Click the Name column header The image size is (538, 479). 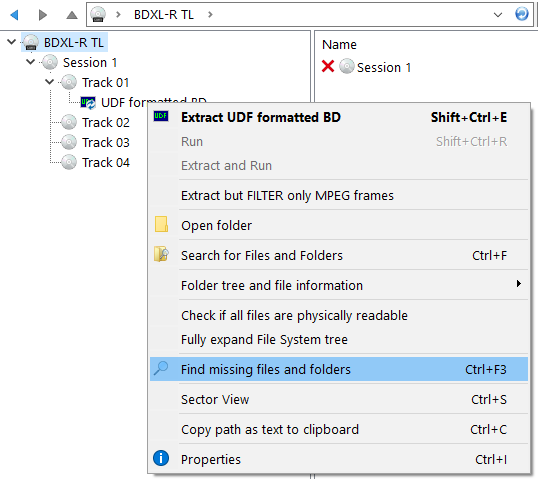tap(339, 45)
